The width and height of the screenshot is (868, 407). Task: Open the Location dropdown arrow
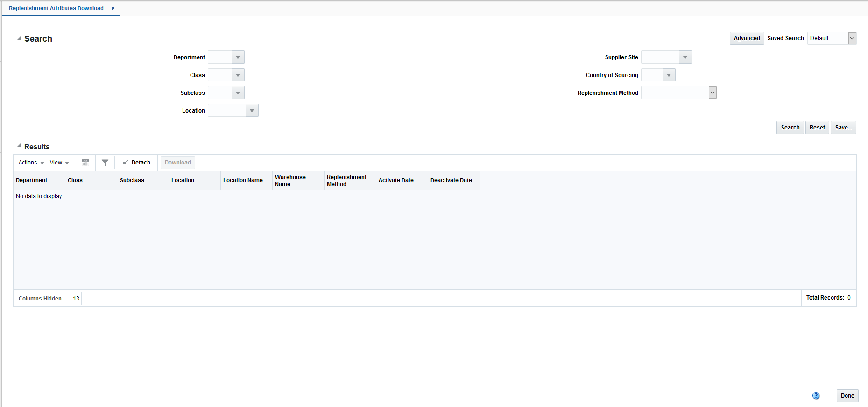pyautogui.click(x=252, y=111)
